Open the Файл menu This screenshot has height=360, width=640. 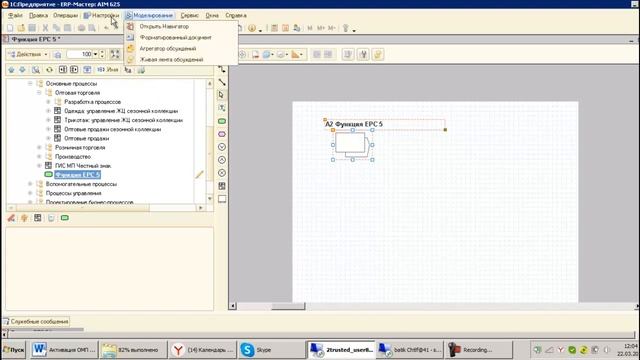[15, 16]
